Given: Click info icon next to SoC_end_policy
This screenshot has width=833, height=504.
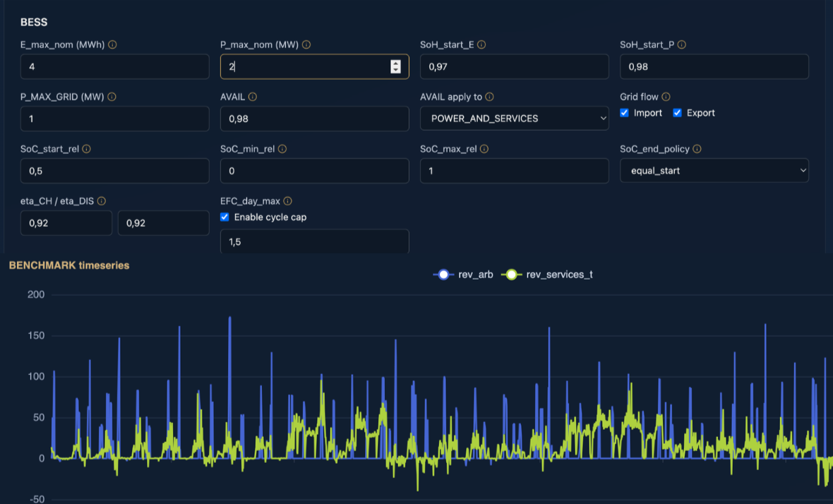Looking at the screenshot, I should click(697, 149).
